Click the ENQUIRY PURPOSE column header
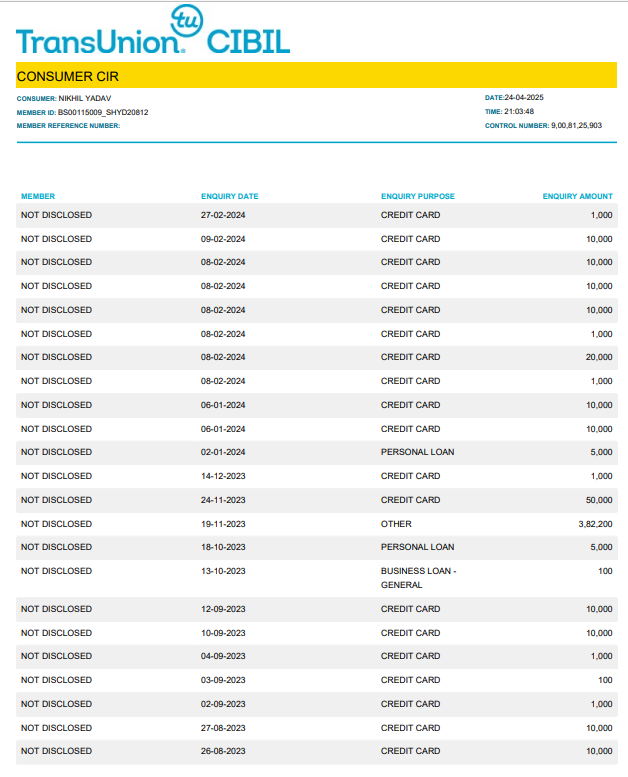Image resolution: width=628 pixels, height=777 pixels. tap(418, 196)
